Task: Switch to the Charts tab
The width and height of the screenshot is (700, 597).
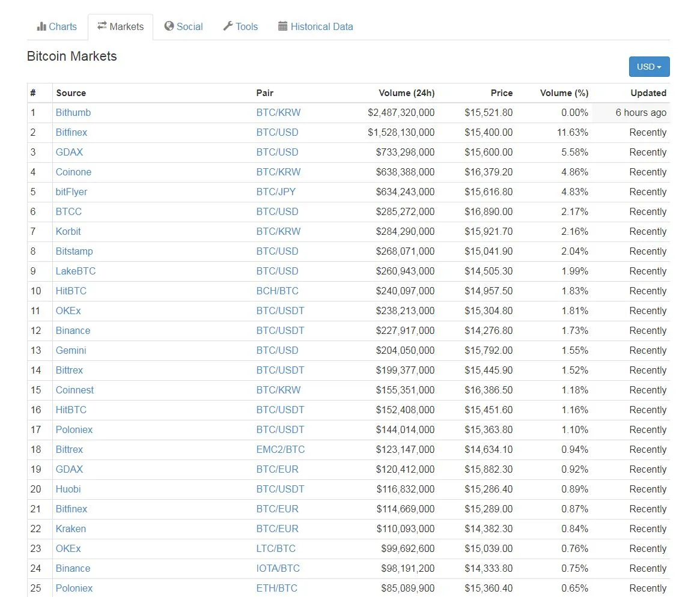Action: (x=56, y=27)
